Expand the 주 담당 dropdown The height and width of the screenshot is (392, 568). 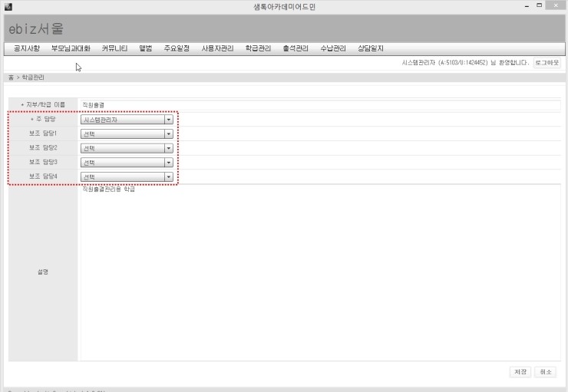[127, 120]
